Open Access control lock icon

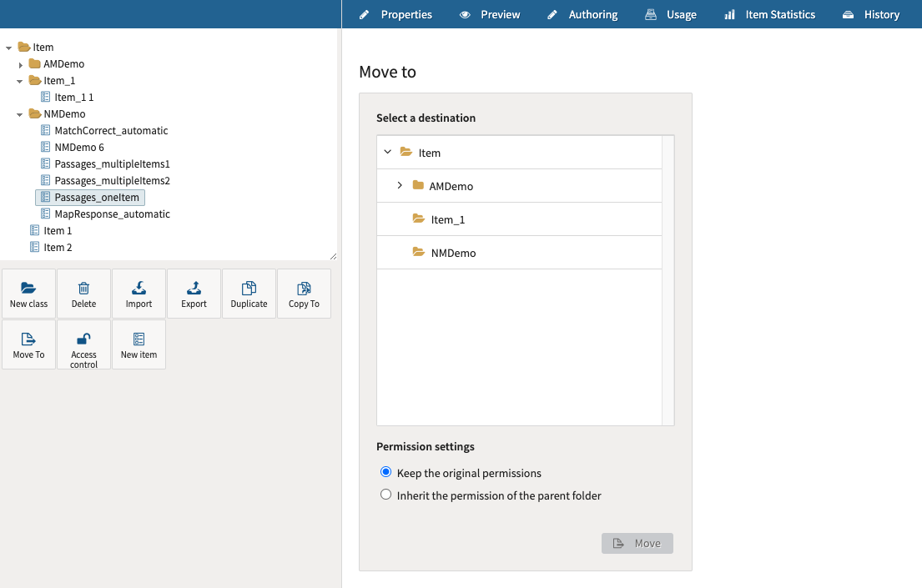pyautogui.click(x=83, y=339)
